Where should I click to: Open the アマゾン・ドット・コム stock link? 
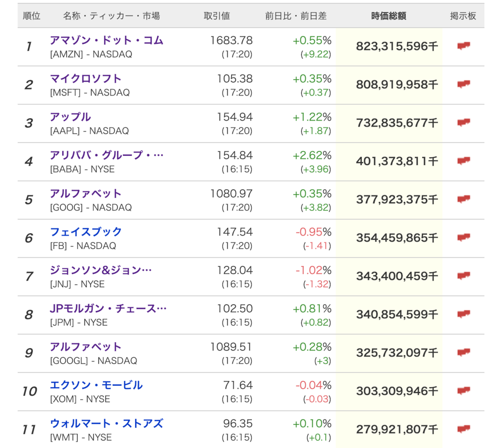pos(107,41)
